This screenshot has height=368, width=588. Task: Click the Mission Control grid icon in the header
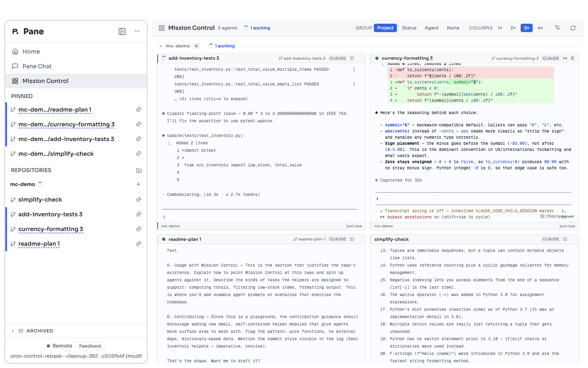[x=162, y=28]
